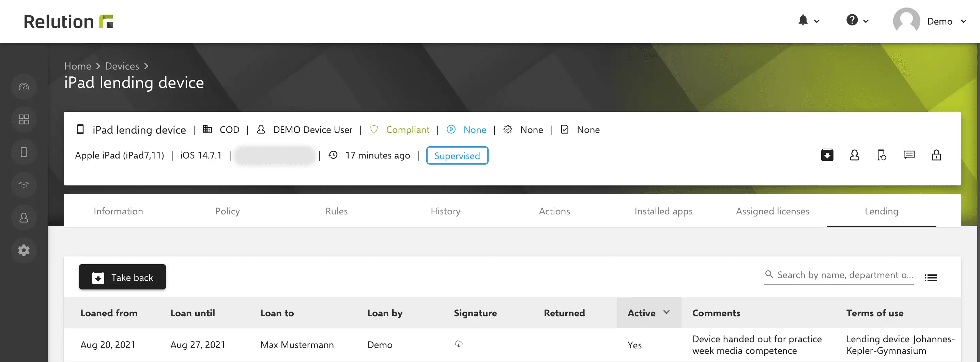This screenshot has height=362, width=980.
Task: Open the apps grid icon in sidebar
Action: [24, 120]
